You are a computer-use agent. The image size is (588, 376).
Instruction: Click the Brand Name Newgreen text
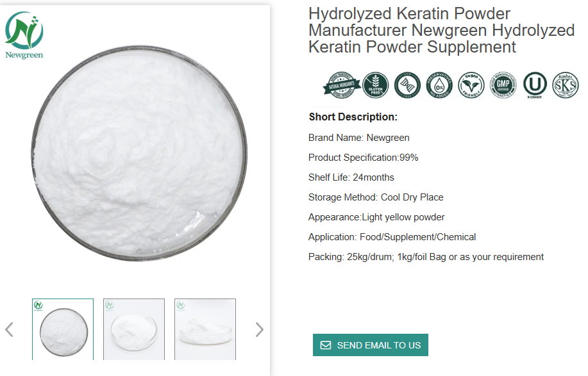pyautogui.click(x=359, y=138)
